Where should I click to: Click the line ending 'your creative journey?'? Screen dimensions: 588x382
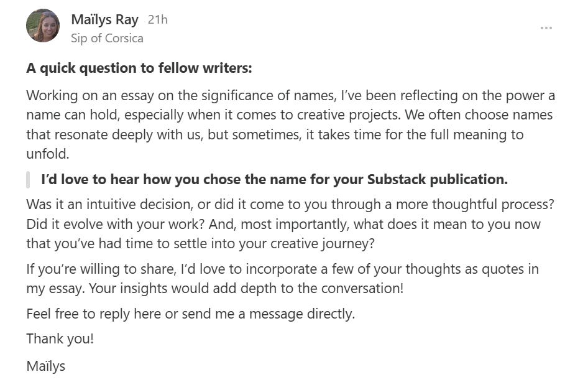pos(201,243)
